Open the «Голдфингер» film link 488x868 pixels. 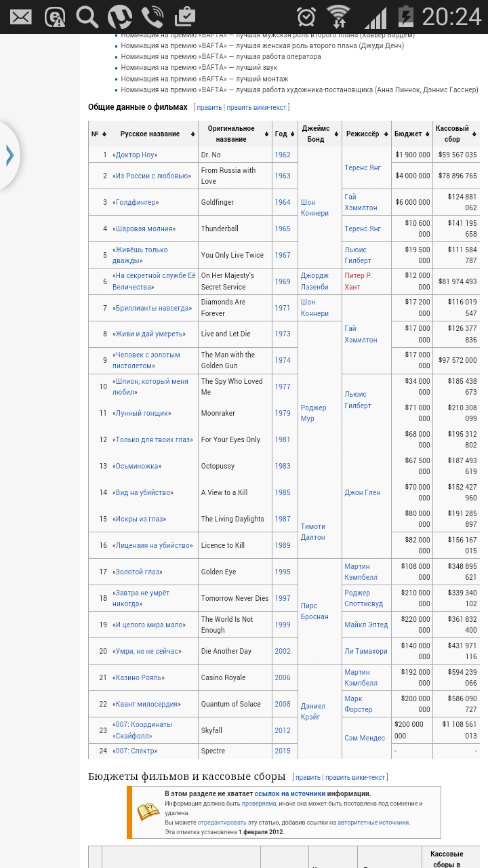coord(136,203)
